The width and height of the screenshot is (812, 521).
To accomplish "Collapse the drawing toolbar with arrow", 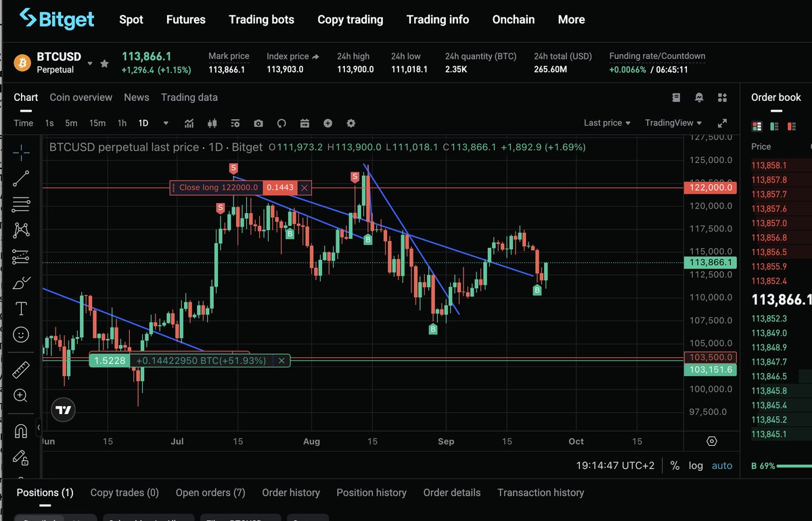I will (x=39, y=428).
